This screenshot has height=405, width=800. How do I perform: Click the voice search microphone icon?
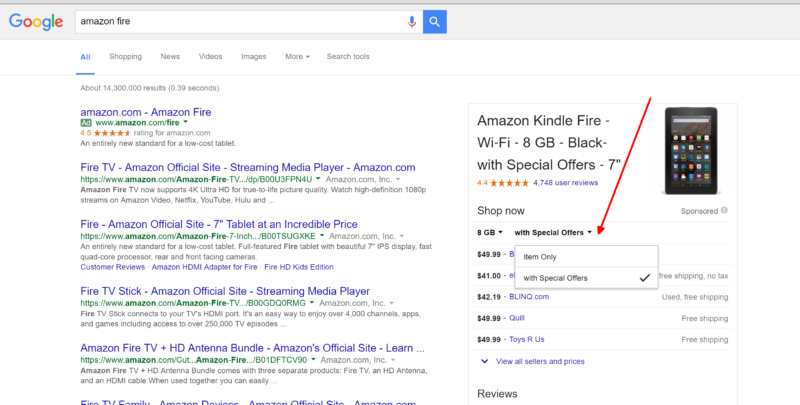tap(412, 22)
